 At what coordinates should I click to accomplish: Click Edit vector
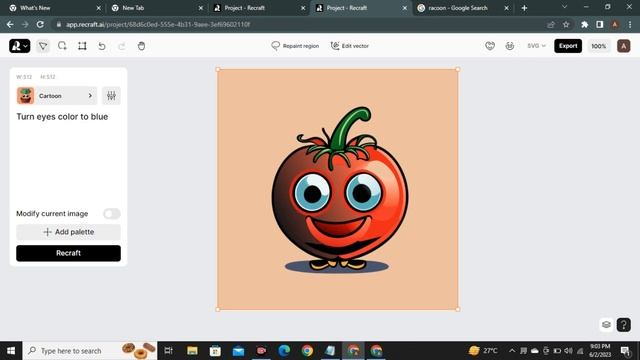[350, 46]
